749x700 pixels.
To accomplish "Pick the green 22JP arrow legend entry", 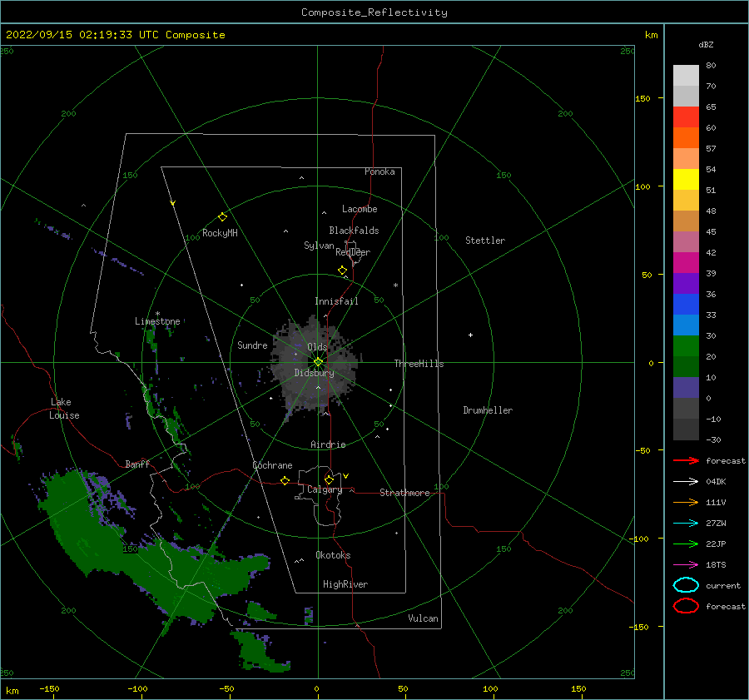I will tap(686, 544).
